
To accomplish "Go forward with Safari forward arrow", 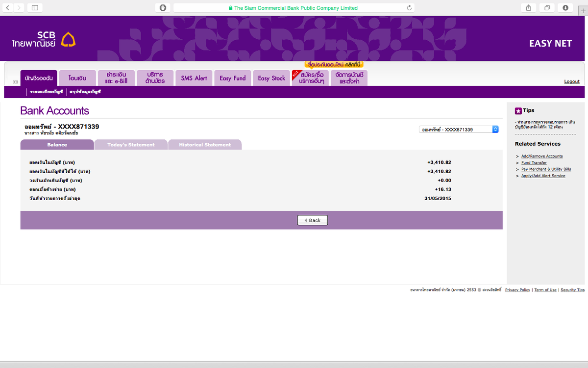I will [19, 8].
